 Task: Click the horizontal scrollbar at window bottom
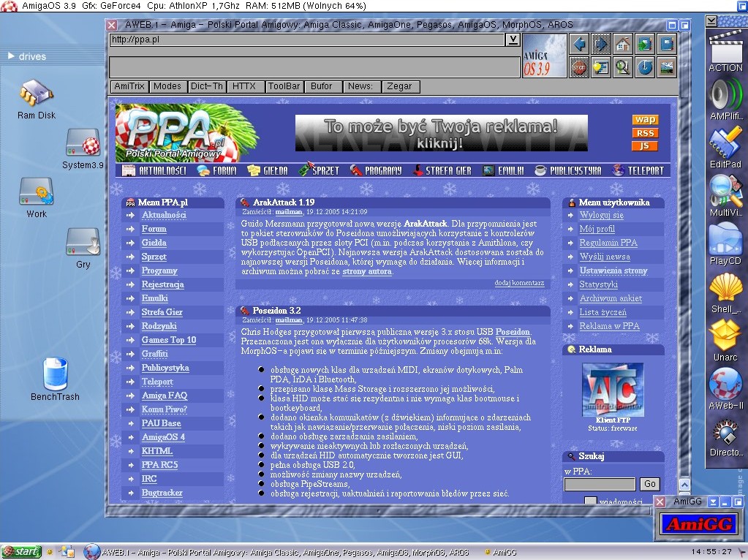tap(379, 511)
